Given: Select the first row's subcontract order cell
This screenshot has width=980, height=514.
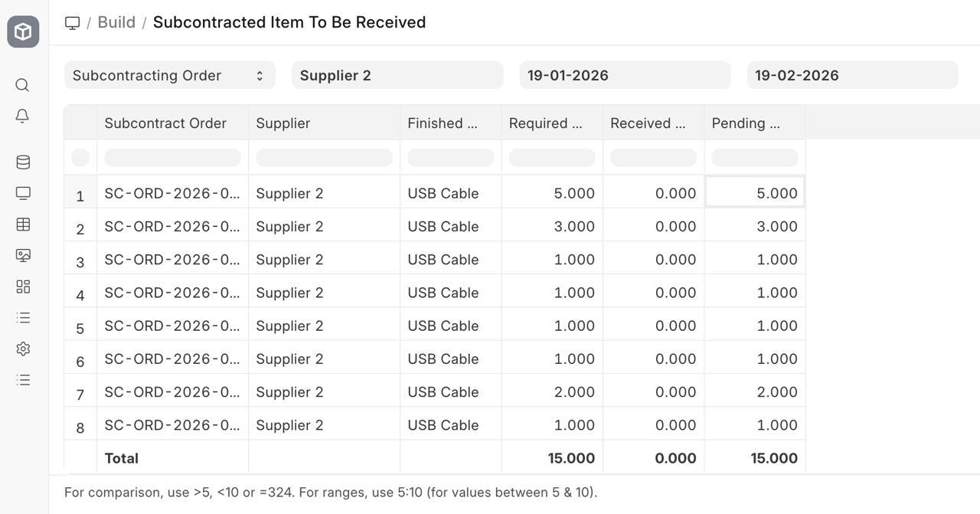Looking at the screenshot, I should coord(172,193).
